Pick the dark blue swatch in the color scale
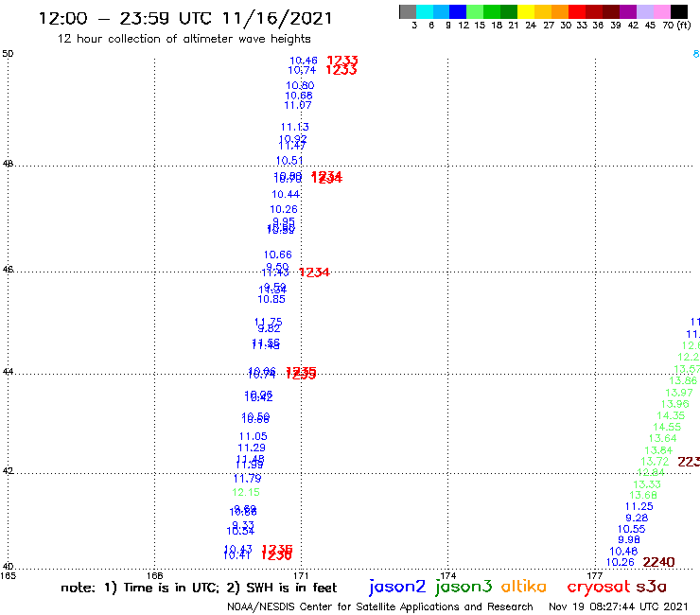The height and width of the screenshot is (615, 700). (458, 11)
